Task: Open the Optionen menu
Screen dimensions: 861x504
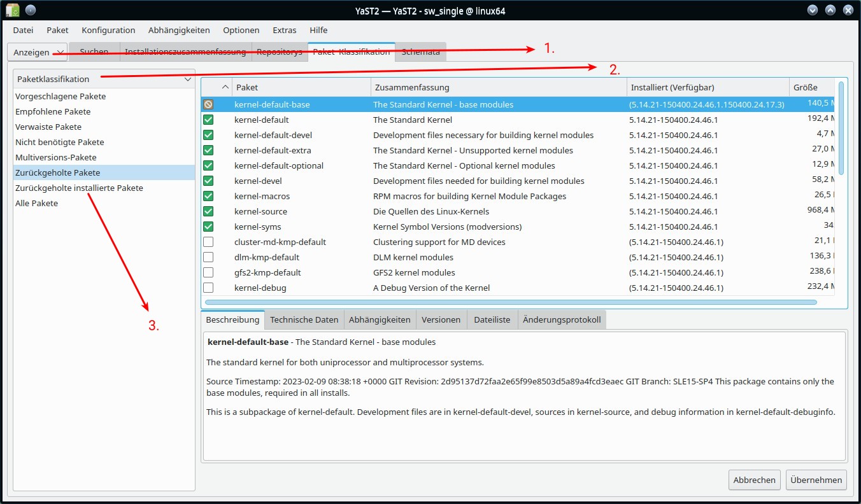Action: 241,30
